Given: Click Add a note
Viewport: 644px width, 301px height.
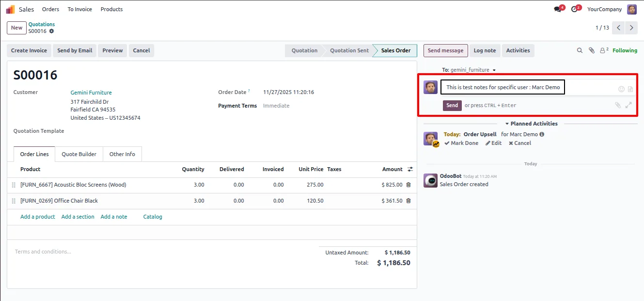Looking at the screenshot, I should pyautogui.click(x=114, y=217).
